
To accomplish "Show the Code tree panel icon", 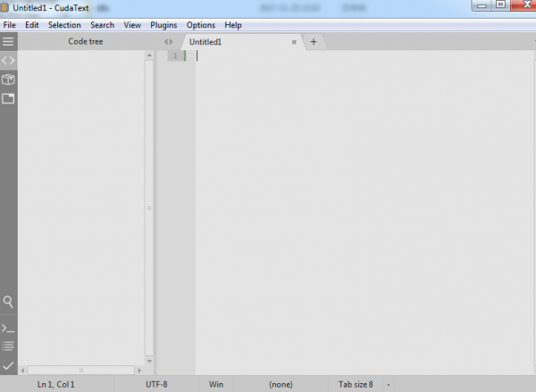I will [8, 61].
